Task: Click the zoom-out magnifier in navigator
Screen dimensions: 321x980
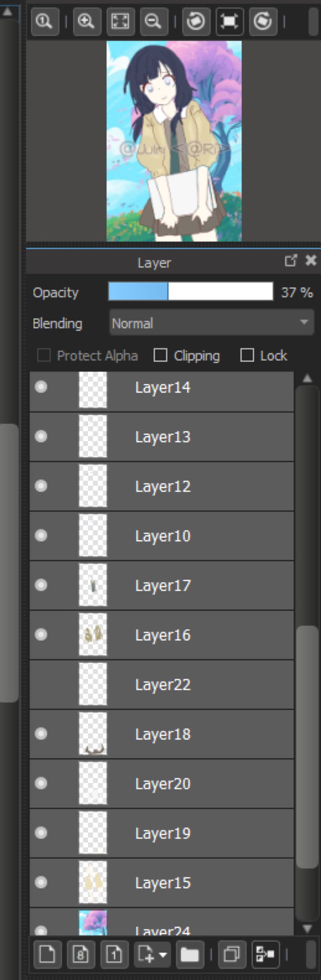Action: pos(154,21)
